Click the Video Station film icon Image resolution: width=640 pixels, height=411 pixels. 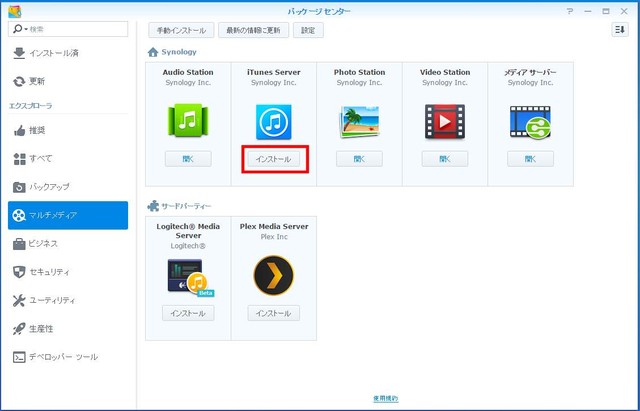444,122
